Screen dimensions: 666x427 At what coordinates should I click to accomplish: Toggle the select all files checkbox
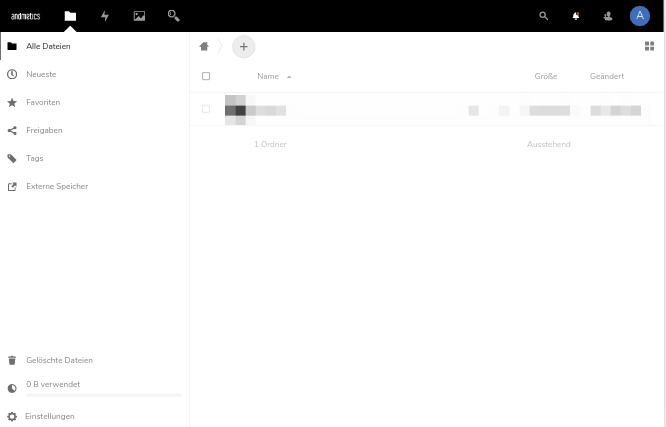[206, 76]
